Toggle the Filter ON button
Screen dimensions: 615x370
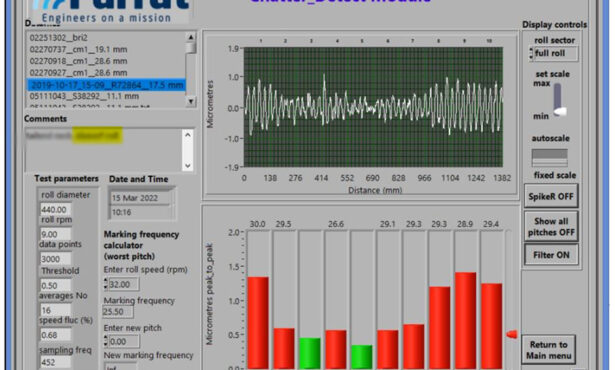pyautogui.click(x=551, y=255)
